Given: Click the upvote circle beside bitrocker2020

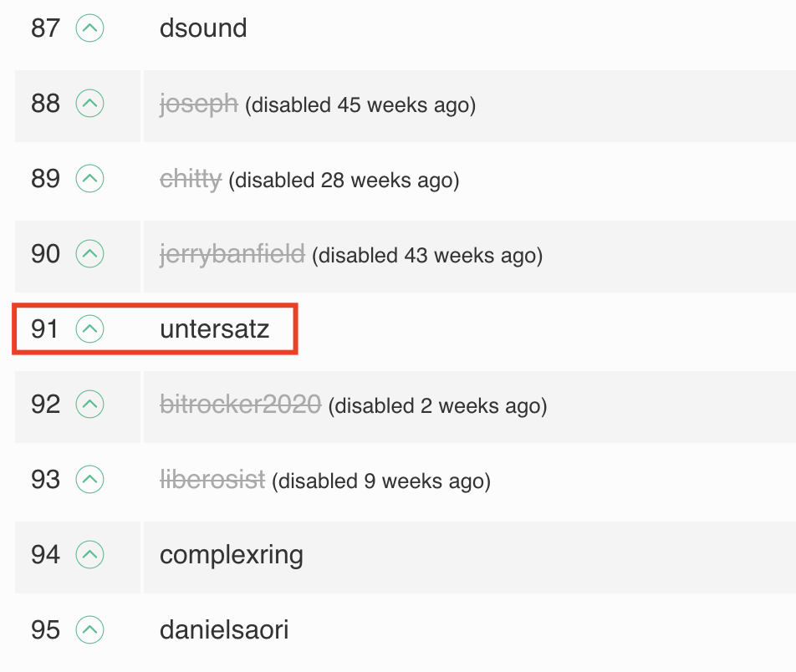Looking at the screenshot, I should 89,405.
